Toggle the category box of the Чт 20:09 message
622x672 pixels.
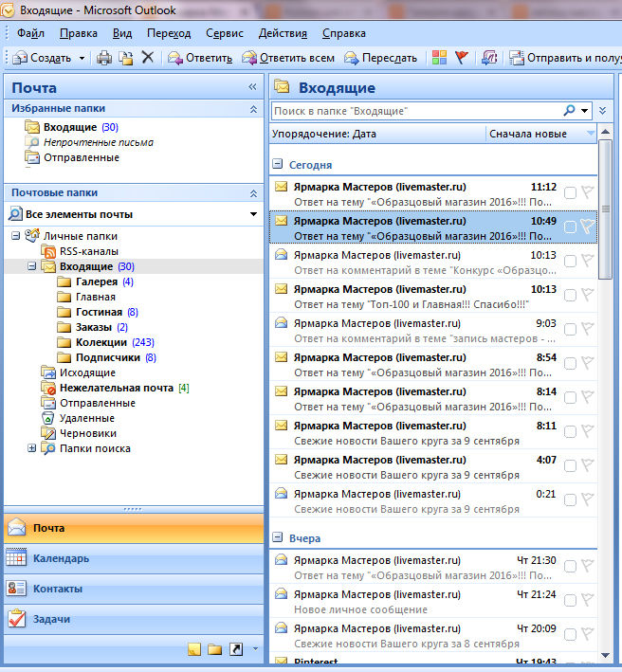(570, 634)
